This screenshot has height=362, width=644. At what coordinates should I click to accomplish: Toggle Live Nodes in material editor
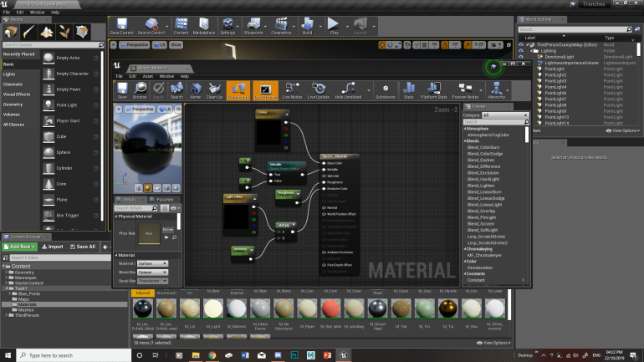292,90
